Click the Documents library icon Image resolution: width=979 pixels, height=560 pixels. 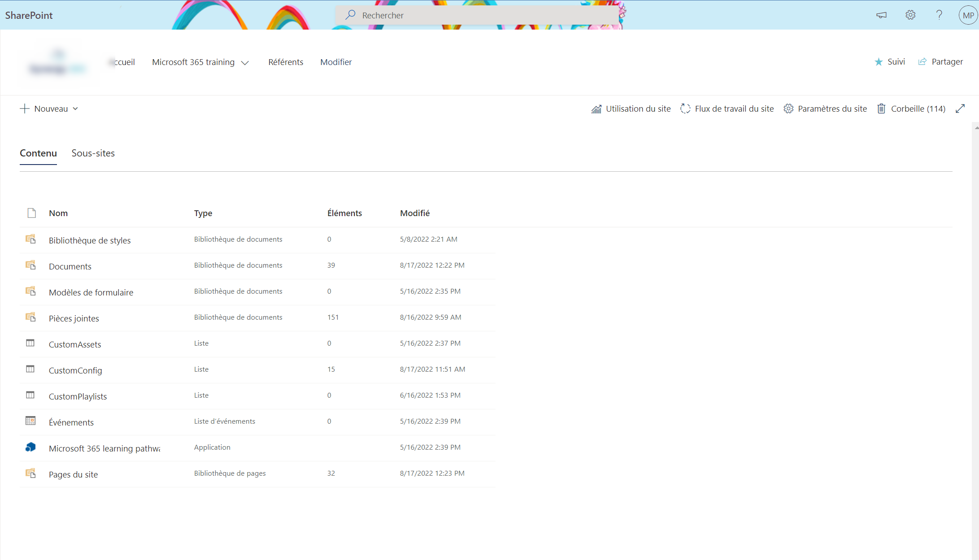(x=30, y=265)
